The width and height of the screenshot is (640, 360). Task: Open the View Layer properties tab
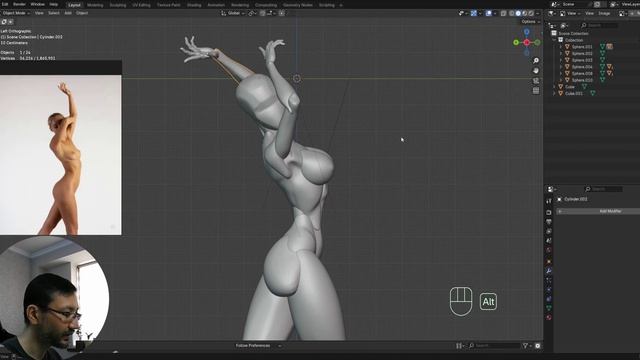pyautogui.click(x=549, y=231)
